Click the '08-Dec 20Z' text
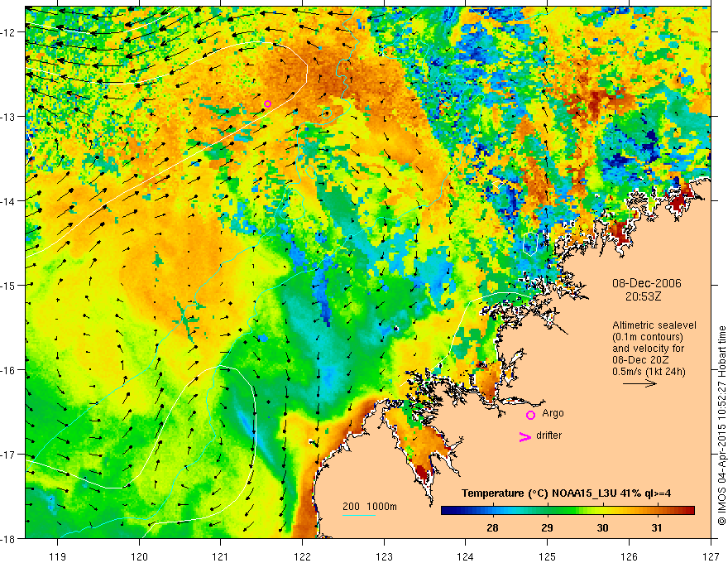Screen dimensions: 728x563 coord(642,360)
